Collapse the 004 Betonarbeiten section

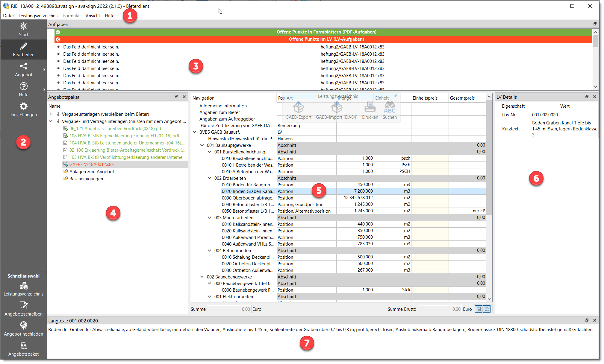point(210,251)
